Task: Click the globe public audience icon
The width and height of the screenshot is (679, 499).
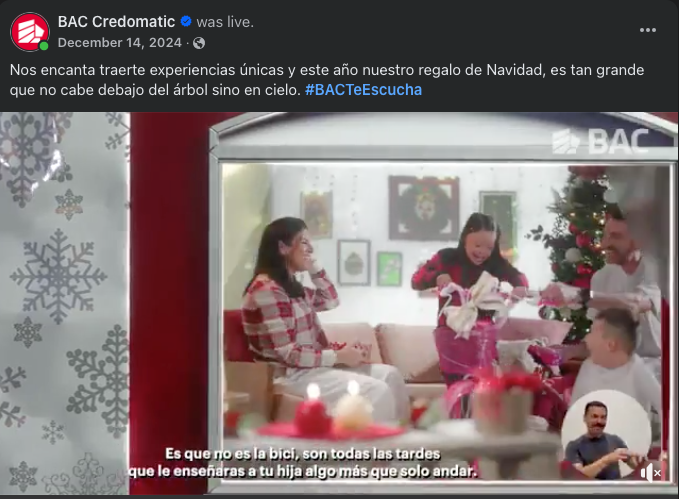Action: (199, 43)
